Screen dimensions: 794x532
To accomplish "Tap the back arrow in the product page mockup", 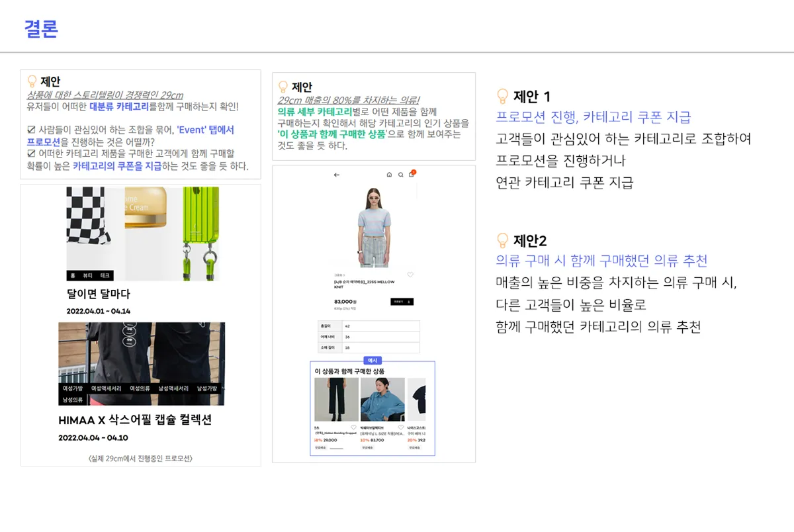I will (337, 175).
